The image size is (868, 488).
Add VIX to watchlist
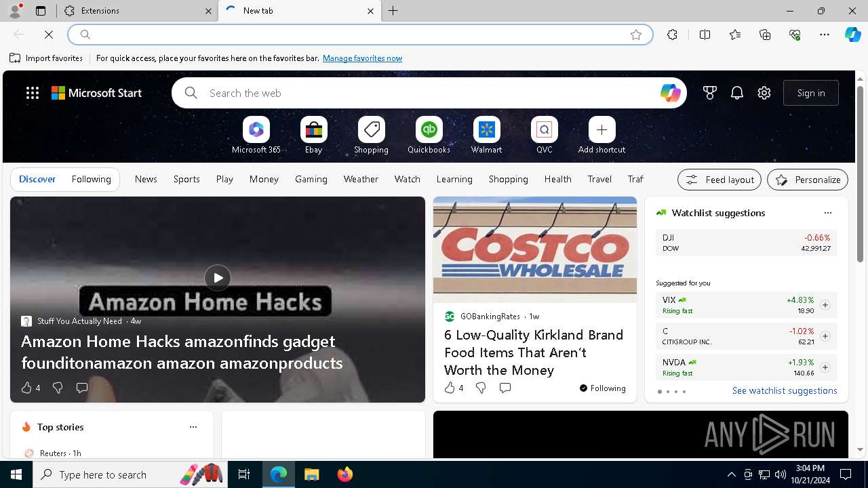point(825,305)
